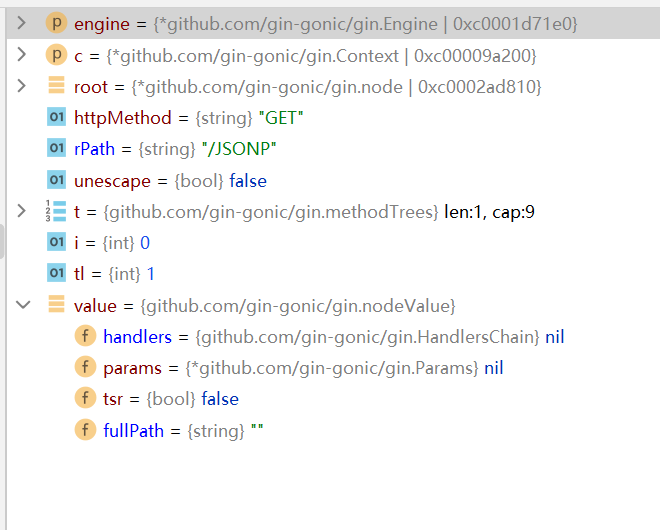This screenshot has height=530, width=660.
Task: Click the nil value of handlers
Action: [x=554, y=337]
